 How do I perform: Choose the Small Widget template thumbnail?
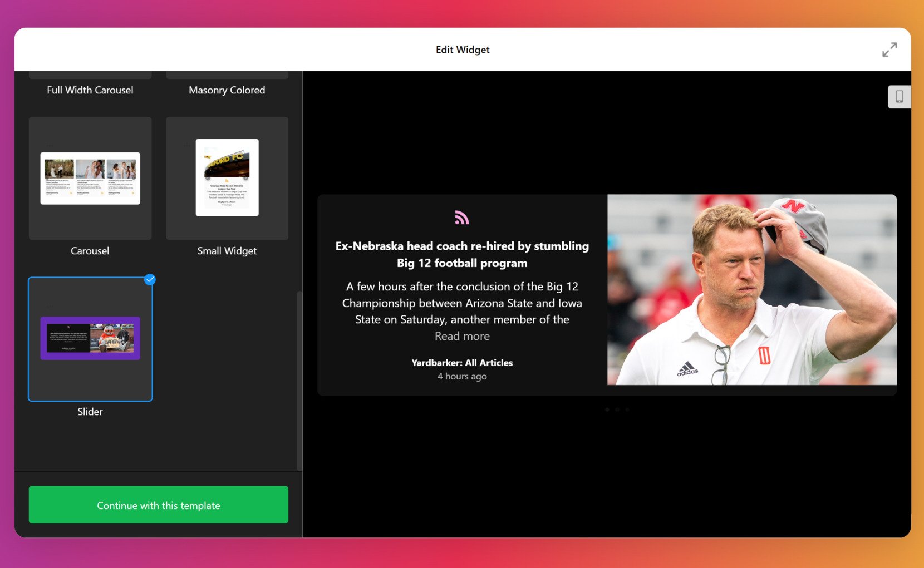click(x=227, y=178)
